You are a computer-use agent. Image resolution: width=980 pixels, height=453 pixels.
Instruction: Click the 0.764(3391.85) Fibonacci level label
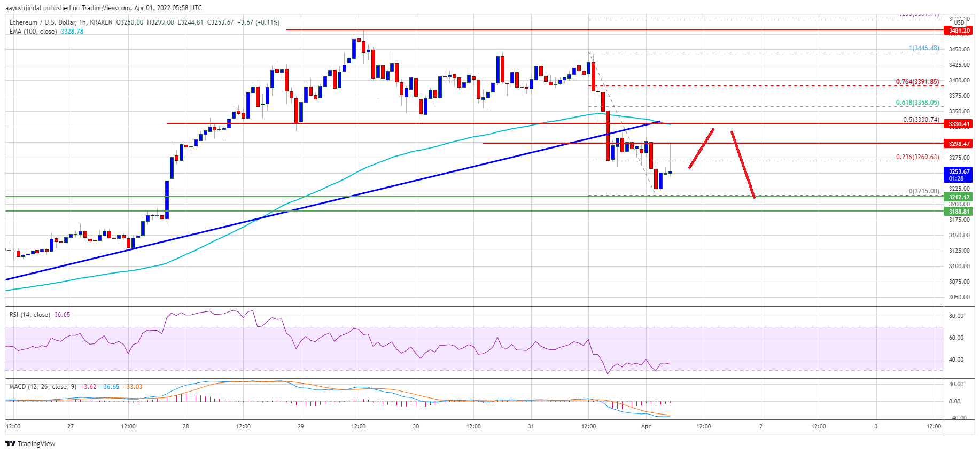click(917, 82)
